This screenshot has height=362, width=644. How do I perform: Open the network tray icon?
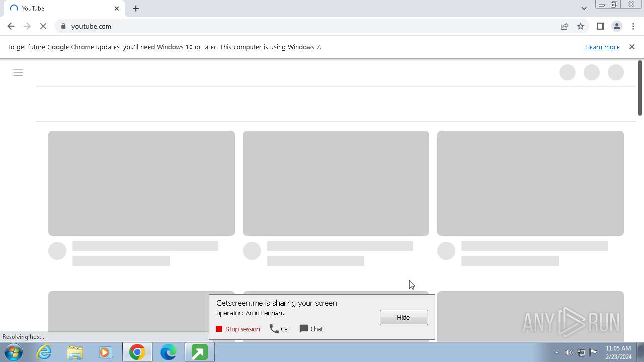(x=581, y=352)
